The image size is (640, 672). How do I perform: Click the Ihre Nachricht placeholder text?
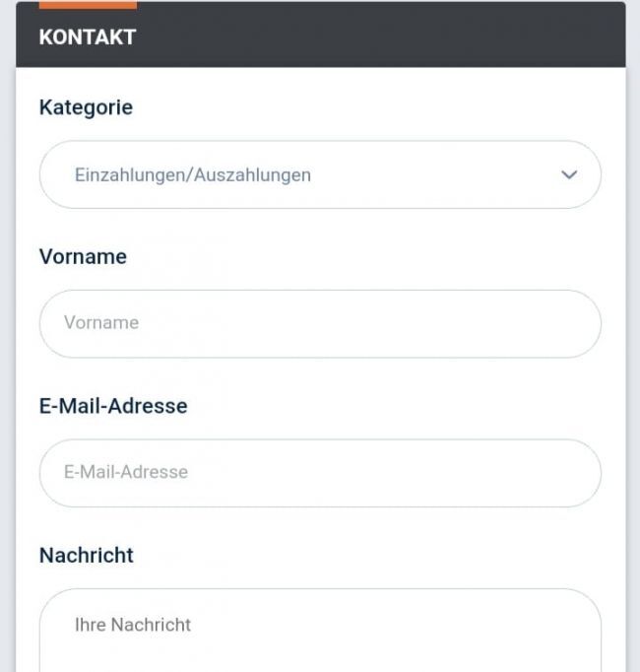(133, 625)
